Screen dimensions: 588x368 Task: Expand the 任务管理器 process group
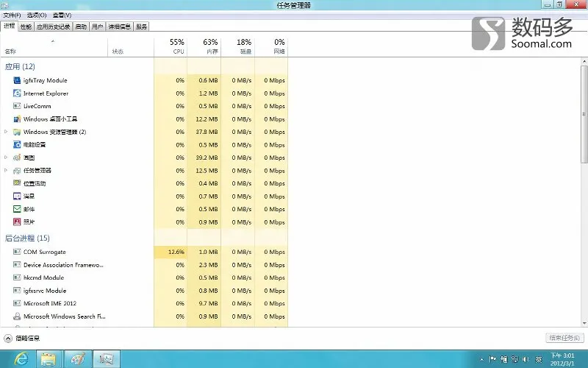coord(6,171)
